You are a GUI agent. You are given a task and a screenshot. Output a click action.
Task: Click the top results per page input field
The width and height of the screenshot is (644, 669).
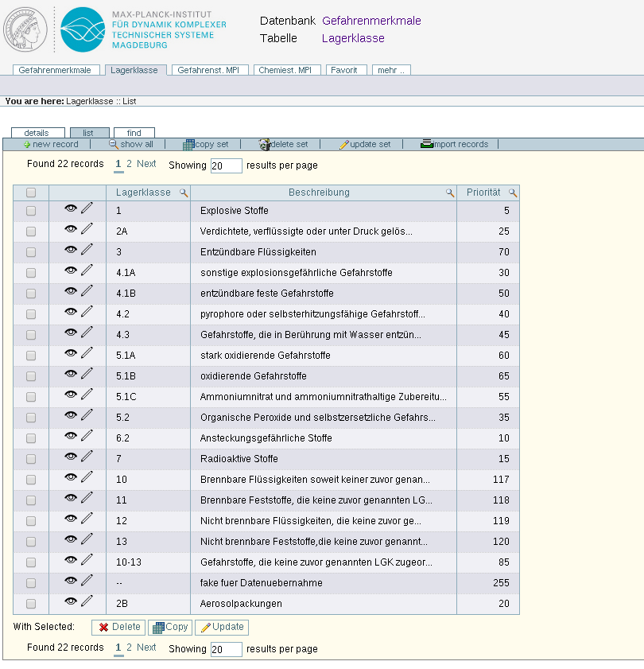click(226, 165)
